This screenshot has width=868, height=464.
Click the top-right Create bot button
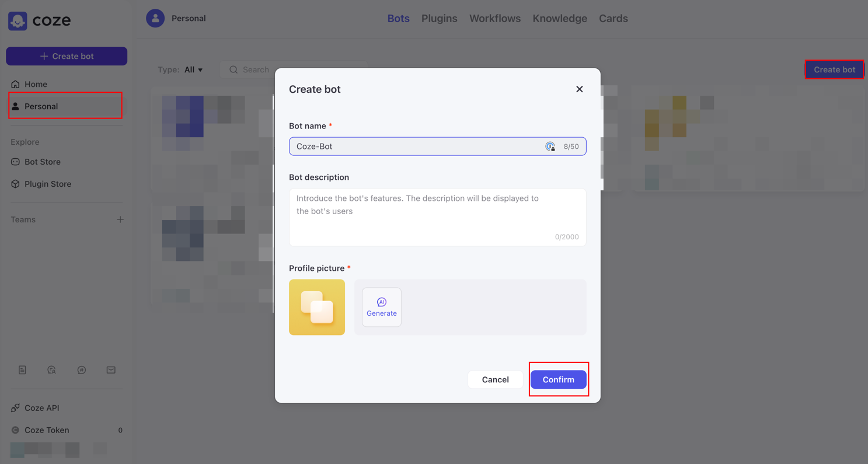click(x=835, y=69)
